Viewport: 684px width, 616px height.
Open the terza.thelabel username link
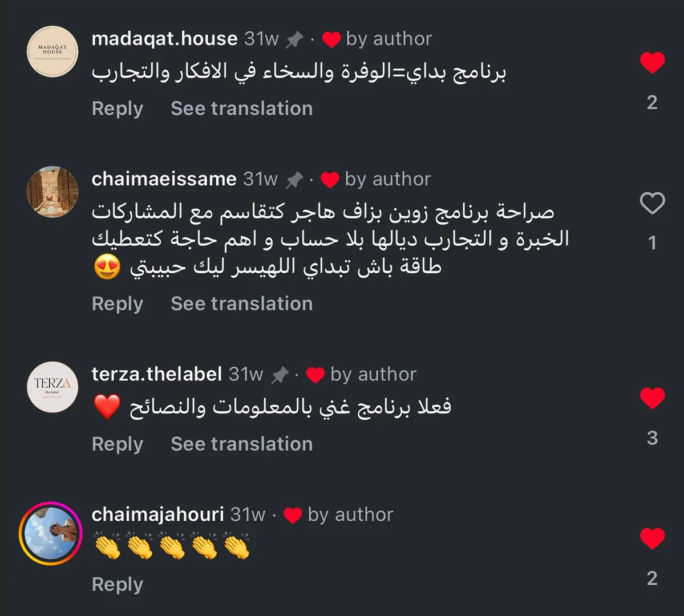pos(156,374)
